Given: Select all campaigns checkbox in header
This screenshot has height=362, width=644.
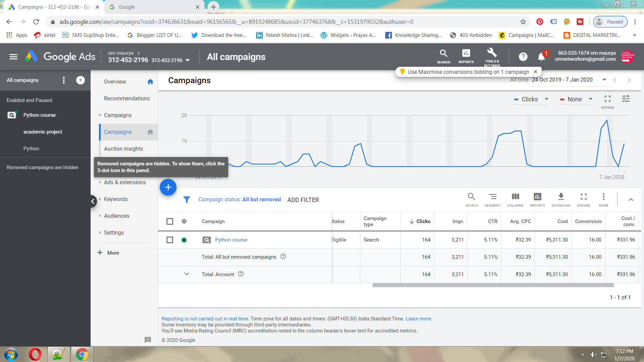Looking at the screenshot, I should pyautogui.click(x=170, y=221).
